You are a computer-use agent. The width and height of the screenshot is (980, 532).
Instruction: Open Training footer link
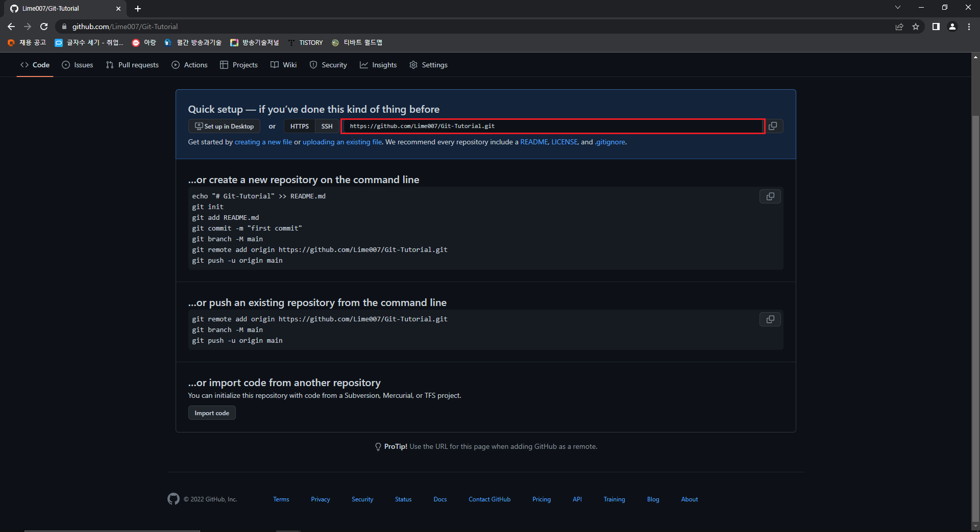pyautogui.click(x=614, y=499)
